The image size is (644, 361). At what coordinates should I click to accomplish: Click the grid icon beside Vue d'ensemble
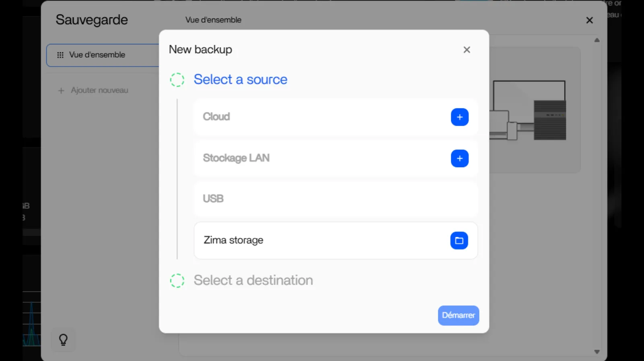[60, 55]
